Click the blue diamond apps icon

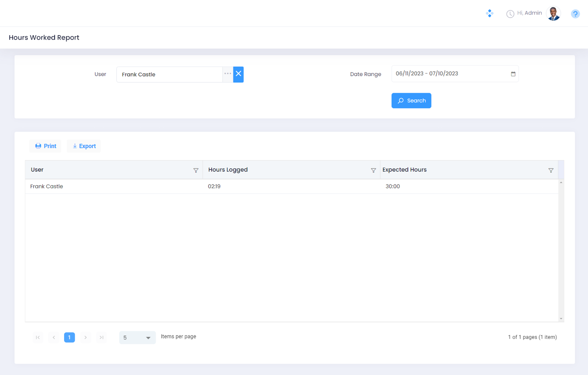tap(490, 14)
